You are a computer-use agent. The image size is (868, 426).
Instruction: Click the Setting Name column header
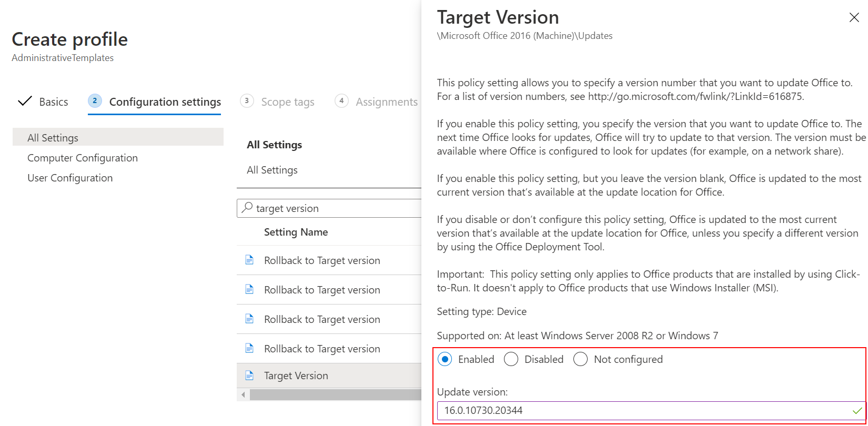tap(296, 232)
